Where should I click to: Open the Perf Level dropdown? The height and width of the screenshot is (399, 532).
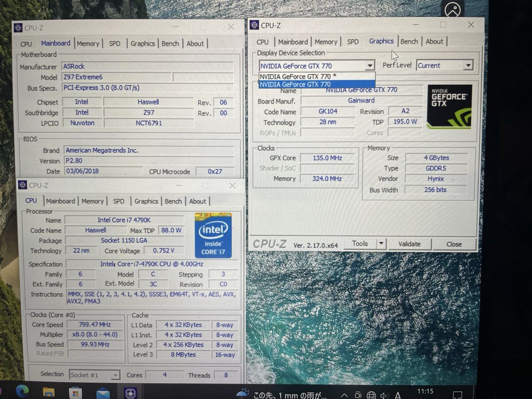(x=468, y=66)
